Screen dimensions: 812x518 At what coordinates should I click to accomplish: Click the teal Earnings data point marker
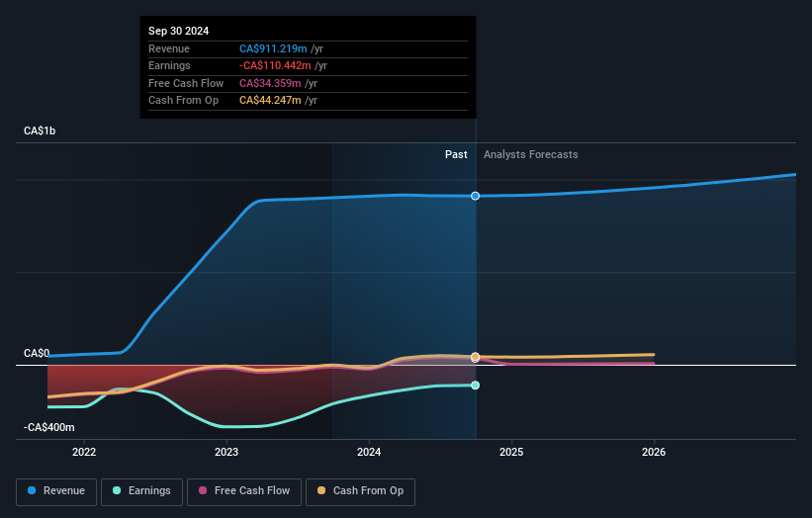click(475, 385)
